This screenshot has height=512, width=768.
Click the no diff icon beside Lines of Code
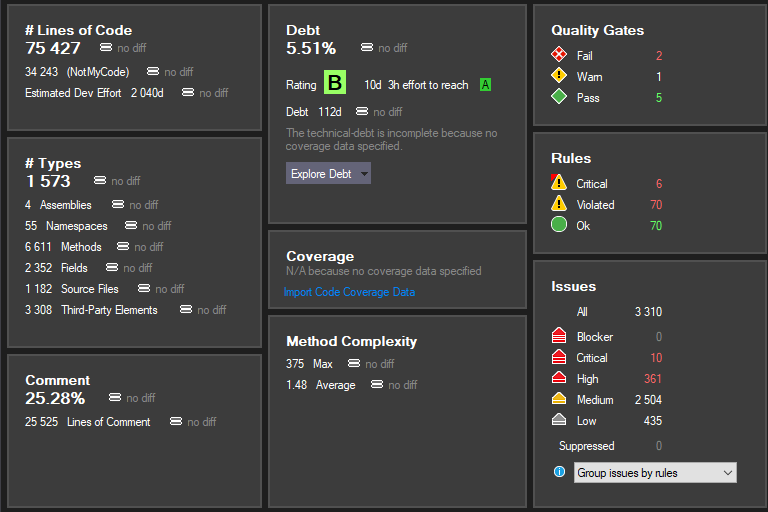[x=106, y=47]
